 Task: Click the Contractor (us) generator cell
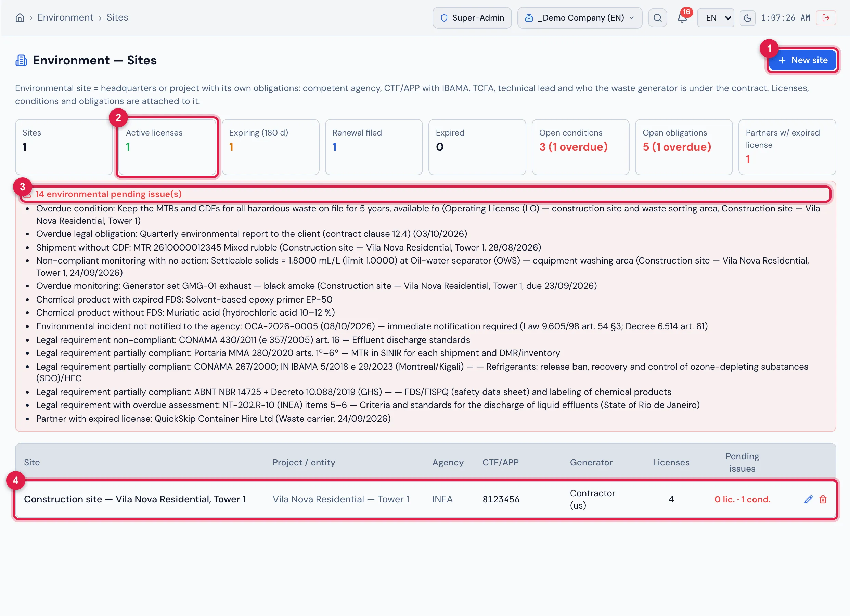(x=593, y=499)
